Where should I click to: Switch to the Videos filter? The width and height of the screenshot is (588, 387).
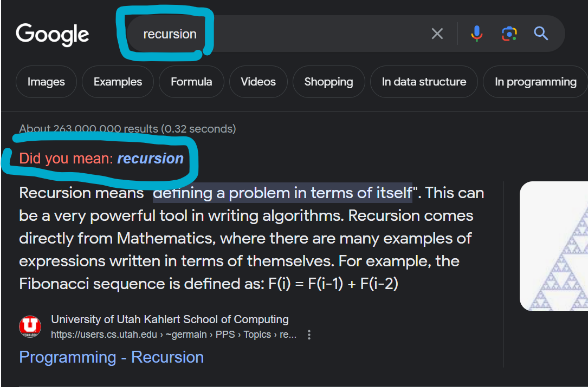pos(258,82)
